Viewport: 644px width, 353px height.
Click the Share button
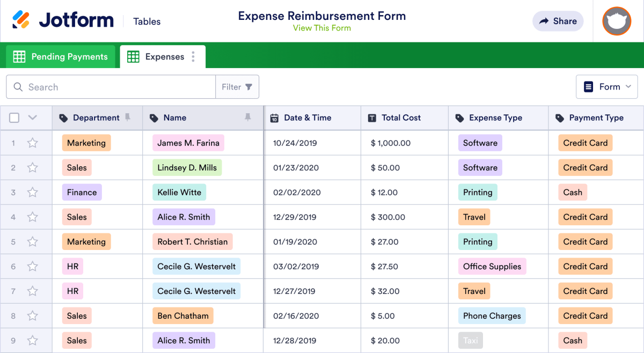click(558, 21)
